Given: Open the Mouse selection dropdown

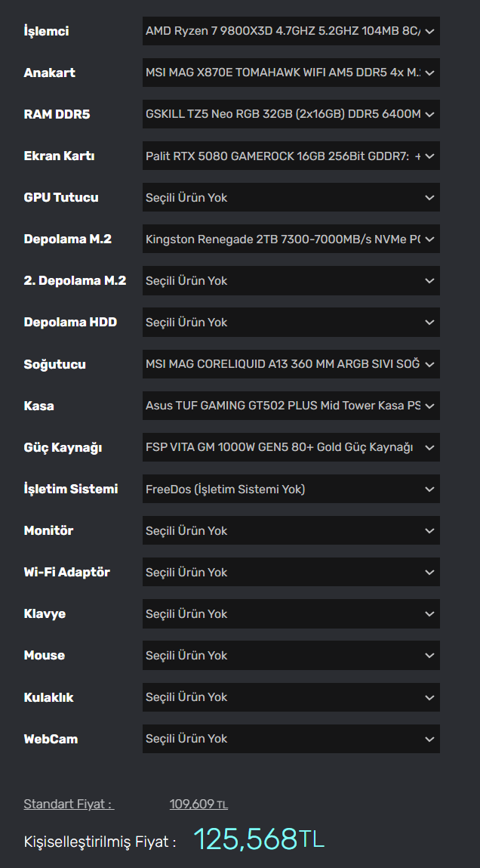Looking at the screenshot, I should pos(291,655).
